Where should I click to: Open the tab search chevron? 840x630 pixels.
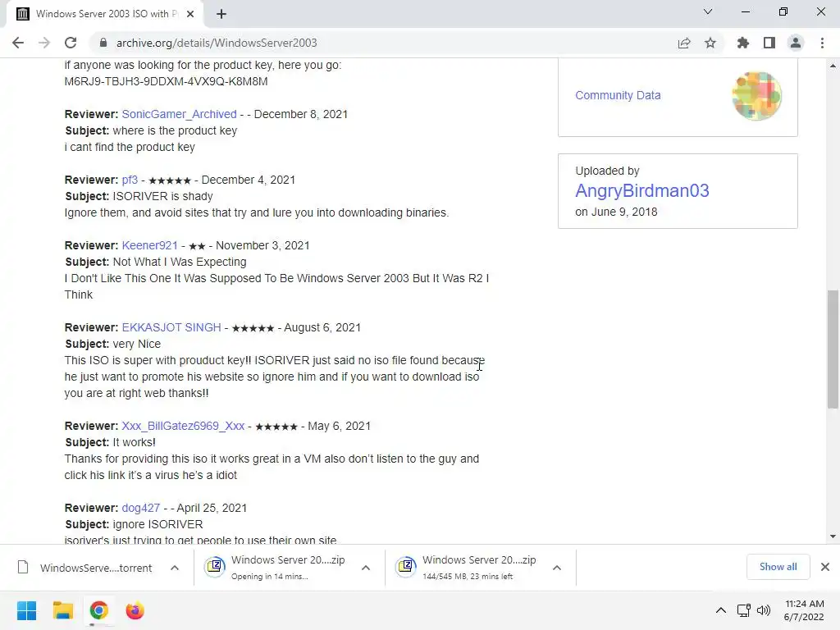point(708,11)
